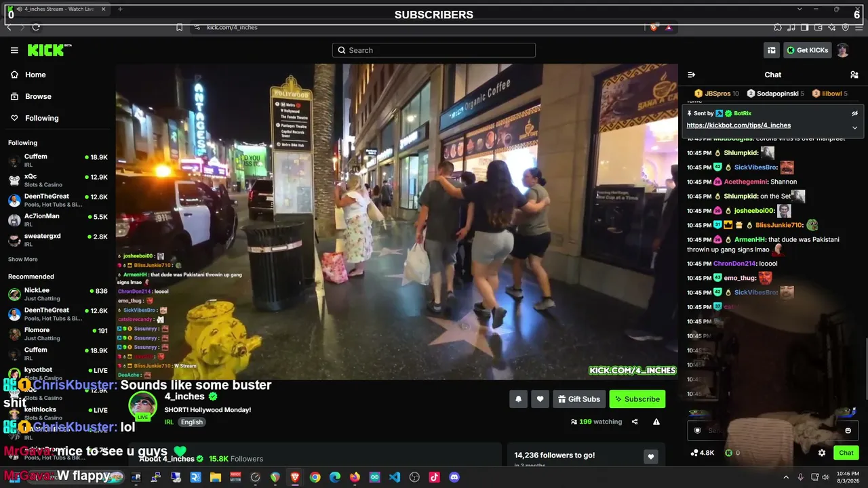Open NickLee recommended channel
The image size is (868, 488).
(58, 293)
